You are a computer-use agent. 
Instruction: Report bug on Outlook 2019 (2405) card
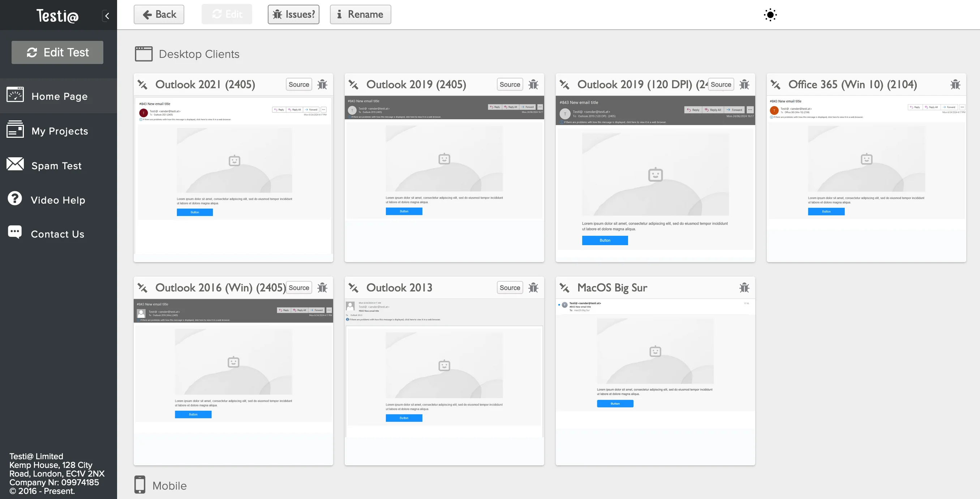click(x=533, y=85)
